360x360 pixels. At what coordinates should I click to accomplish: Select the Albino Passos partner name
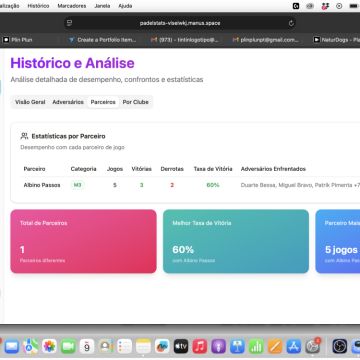42,185
